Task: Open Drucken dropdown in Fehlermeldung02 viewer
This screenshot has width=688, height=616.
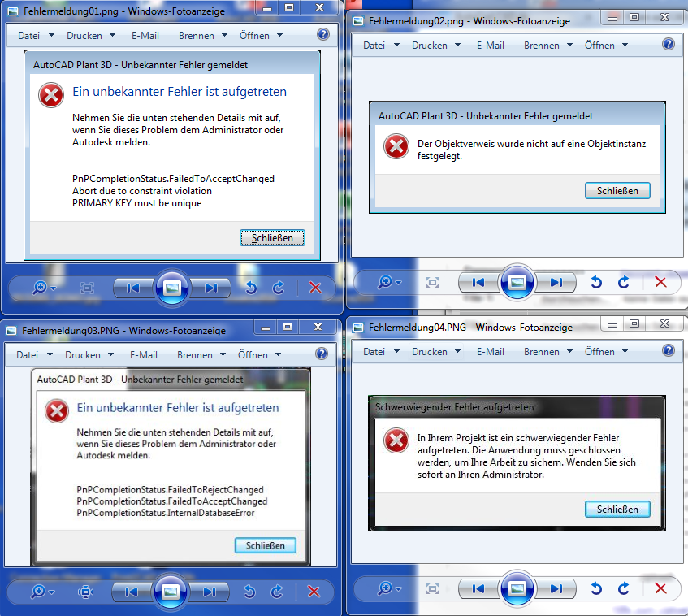Action: pyautogui.click(x=436, y=46)
